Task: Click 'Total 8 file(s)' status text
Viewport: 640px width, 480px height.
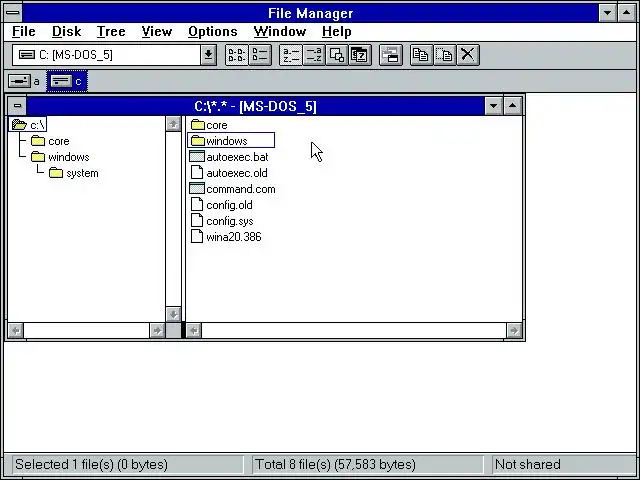Action: coord(335,464)
